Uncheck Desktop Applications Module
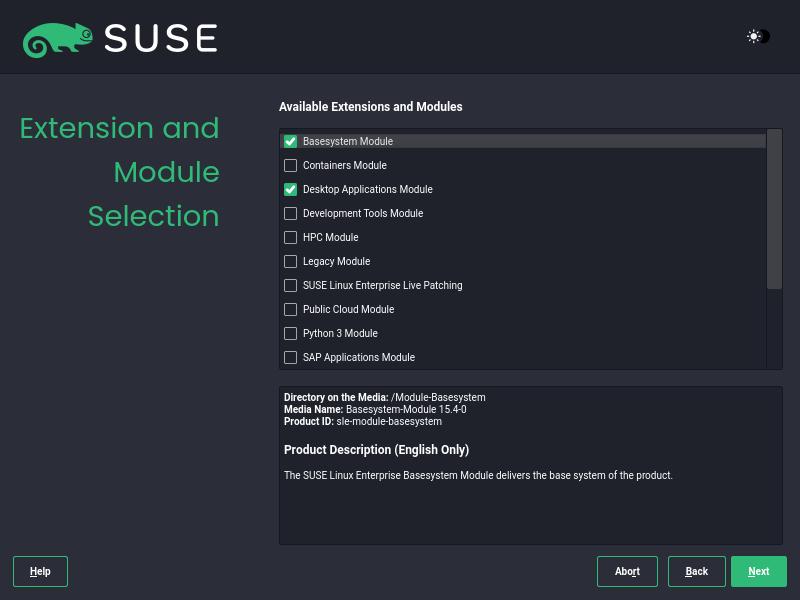The image size is (800, 600). click(x=291, y=190)
